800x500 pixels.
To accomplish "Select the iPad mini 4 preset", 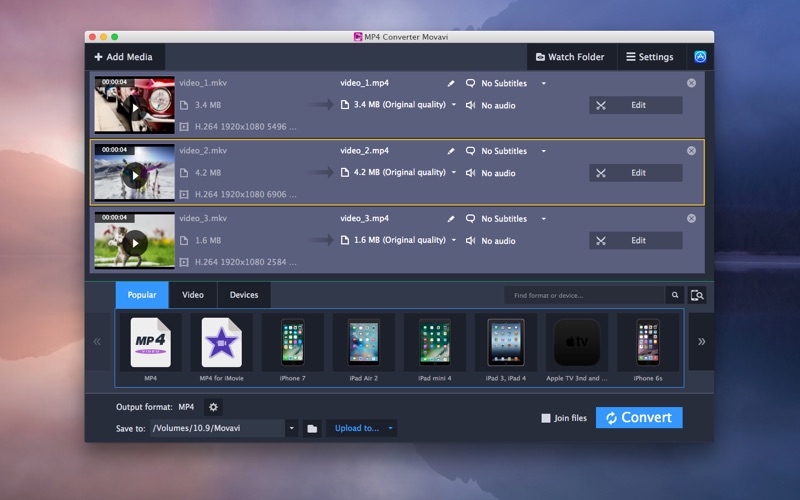I will (435, 349).
